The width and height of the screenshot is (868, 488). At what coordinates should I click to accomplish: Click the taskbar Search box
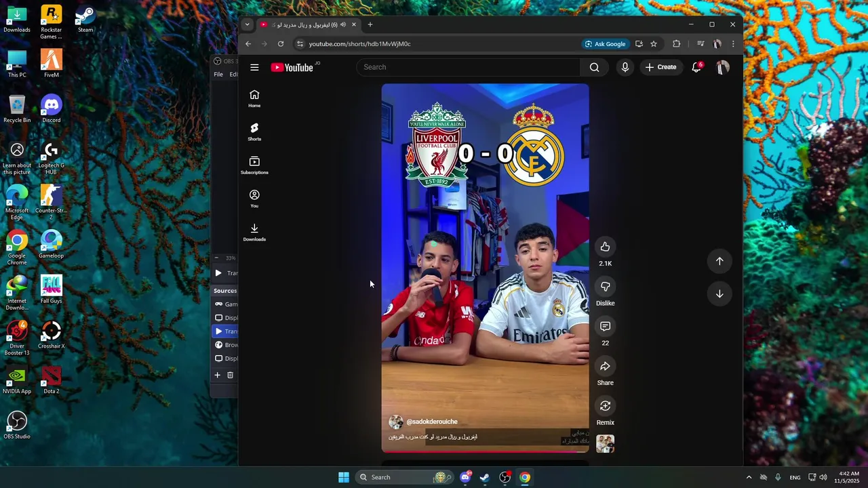click(x=403, y=477)
